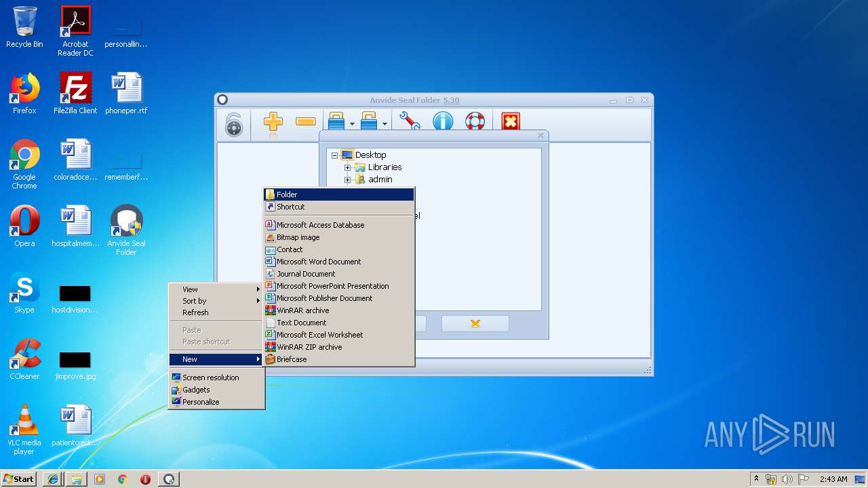Open dropdown arrow next to closed padlock

352,124
